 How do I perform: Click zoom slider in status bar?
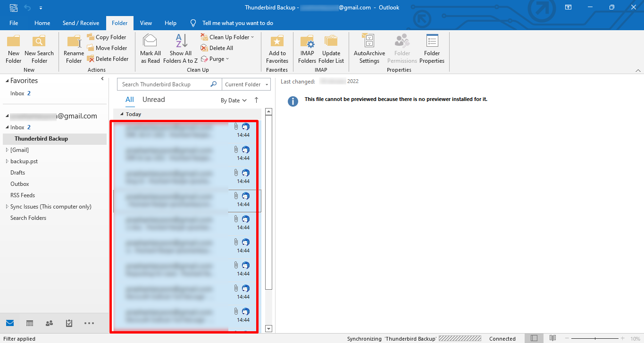pyautogui.click(x=595, y=338)
